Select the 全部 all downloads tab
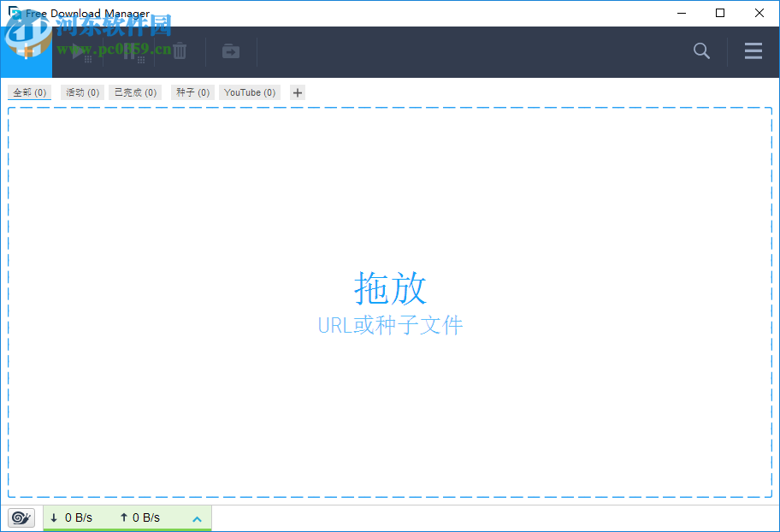 [x=28, y=92]
